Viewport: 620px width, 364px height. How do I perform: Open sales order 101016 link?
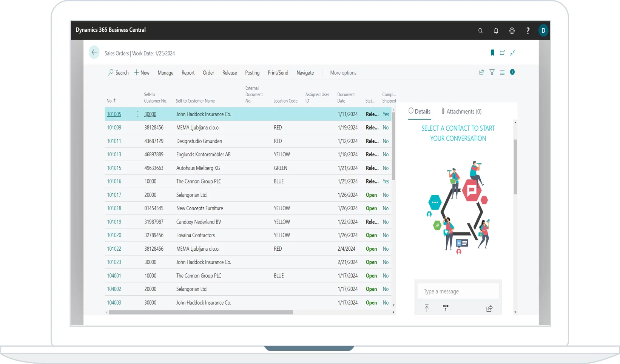pos(114,181)
